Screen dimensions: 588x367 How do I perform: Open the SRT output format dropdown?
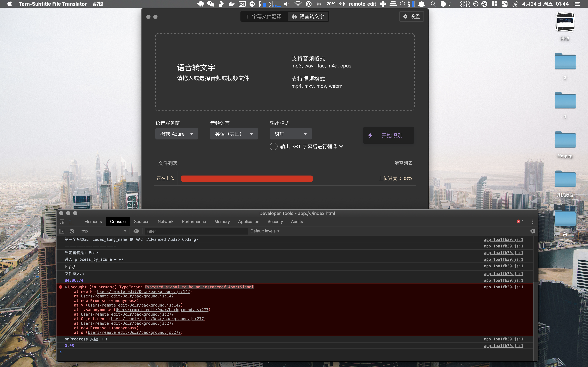pyautogui.click(x=291, y=134)
